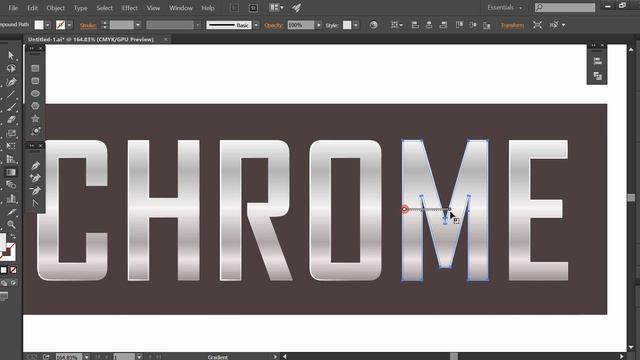640x360 pixels.
Task: Open the File menu
Action: (x=13, y=8)
